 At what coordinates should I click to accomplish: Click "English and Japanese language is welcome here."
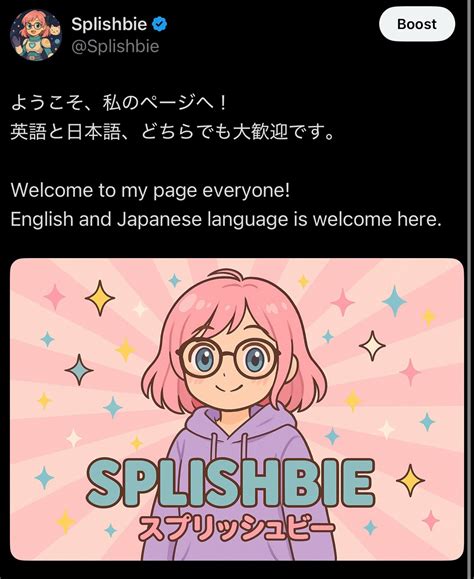coord(226,219)
